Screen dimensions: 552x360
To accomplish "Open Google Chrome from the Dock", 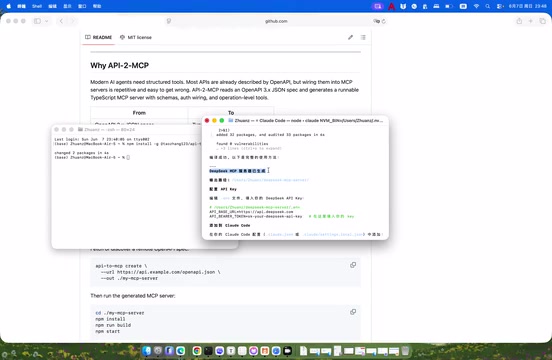I will 197,350.
